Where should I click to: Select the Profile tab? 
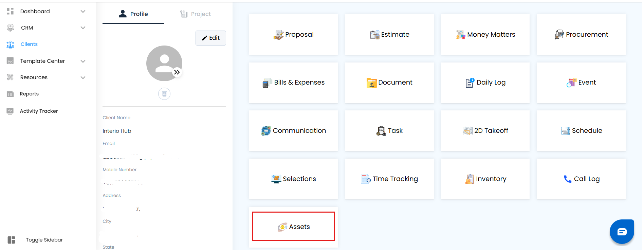click(x=133, y=14)
